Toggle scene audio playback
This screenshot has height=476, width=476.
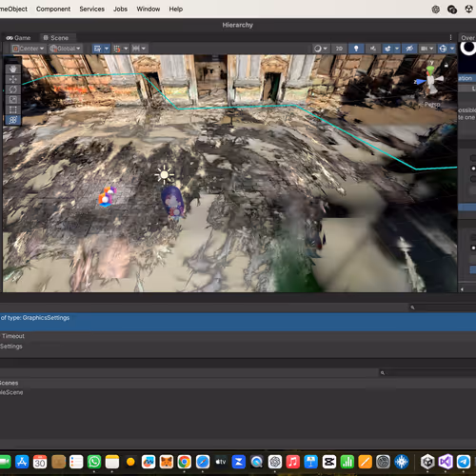point(373,49)
